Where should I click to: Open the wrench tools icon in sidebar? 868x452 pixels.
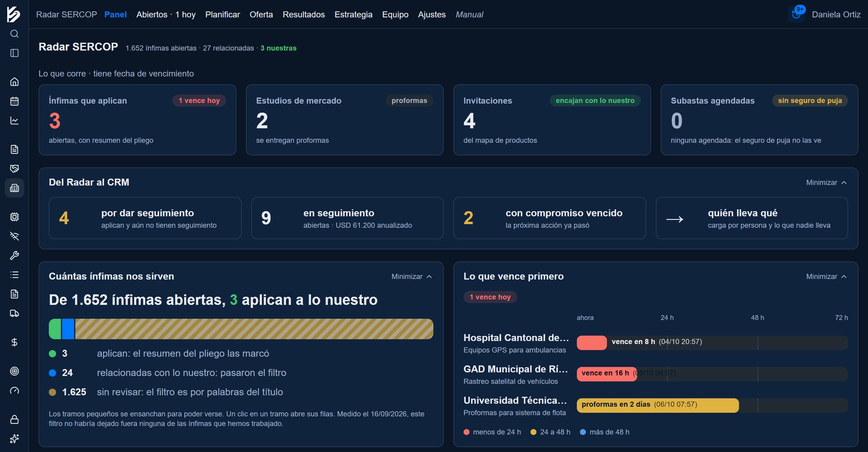tap(14, 256)
